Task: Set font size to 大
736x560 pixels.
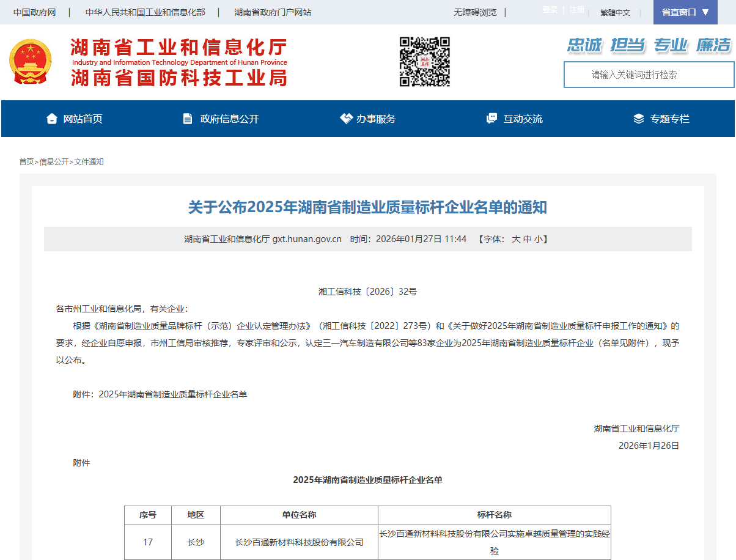Action: 516,239
